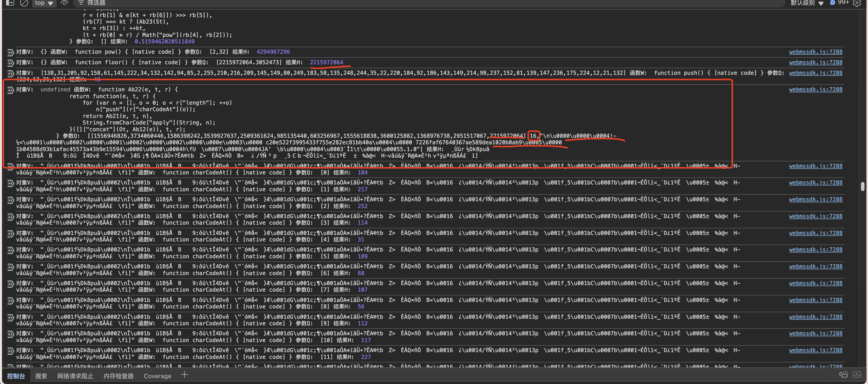The height and width of the screenshot is (384, 868).
Task: Click log icon of the push() row
Action: tap(11, 73)
